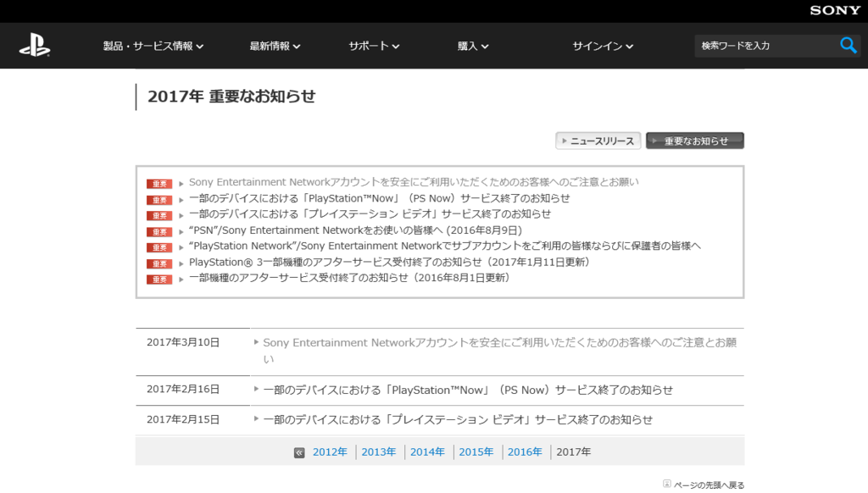Click the previous years double-arrow icon
The height and width of the screenshot is (493, 868).
(x=299, y=452)
